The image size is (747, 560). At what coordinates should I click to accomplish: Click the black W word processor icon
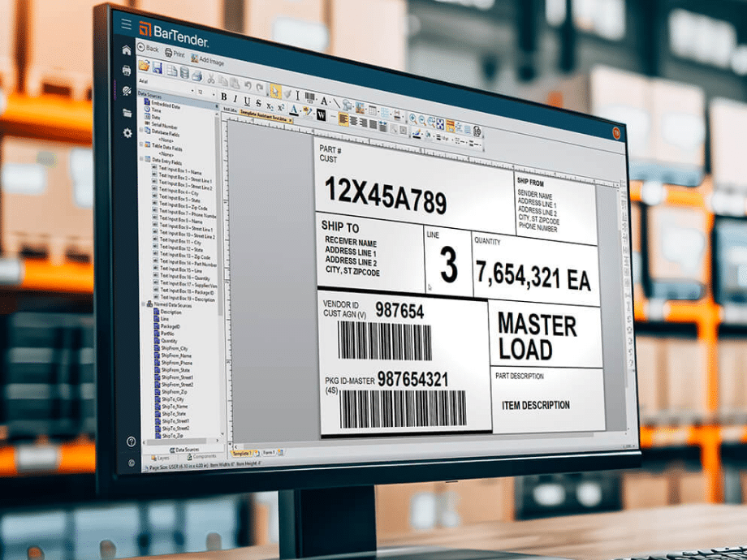click(x=321, y=115)
